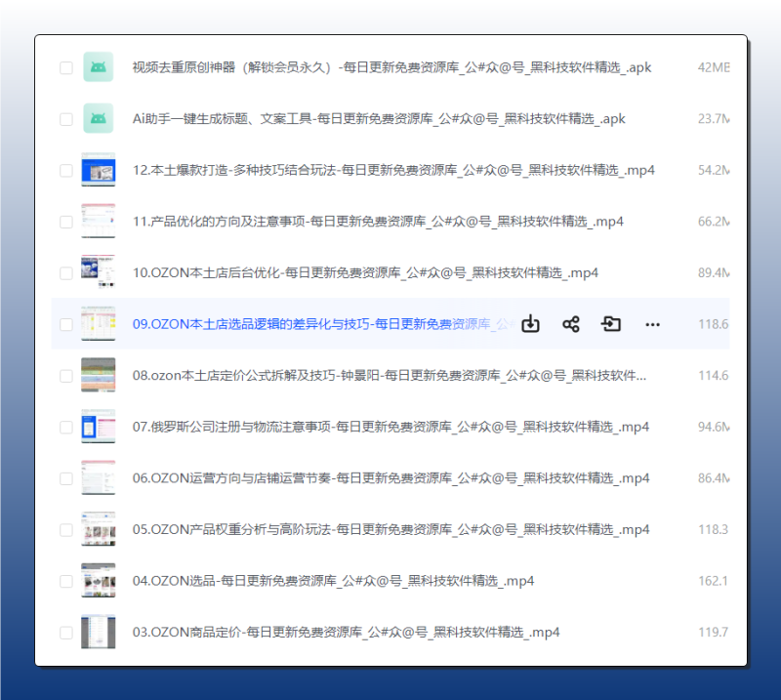Share the highlighted 09.OZON file
Screen dimensions: 781x700
(571, 323)
